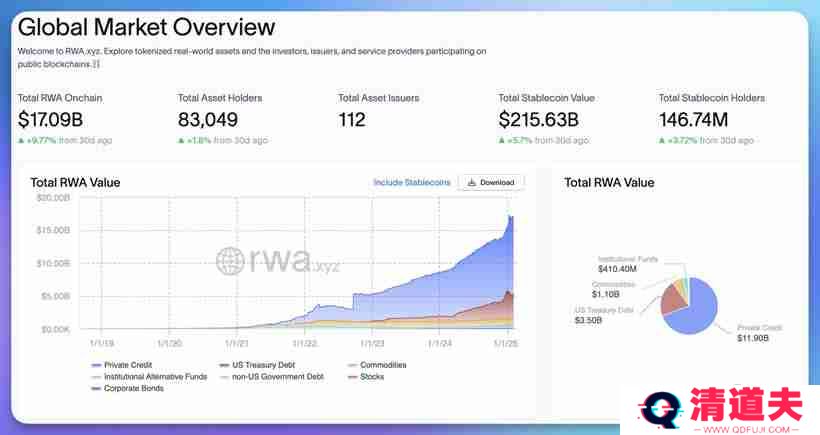The height and width of the screenshot is (435, 820).
Task: Click the Total Stablecoin Value $215.63B figure
Action: coord(540,120)
